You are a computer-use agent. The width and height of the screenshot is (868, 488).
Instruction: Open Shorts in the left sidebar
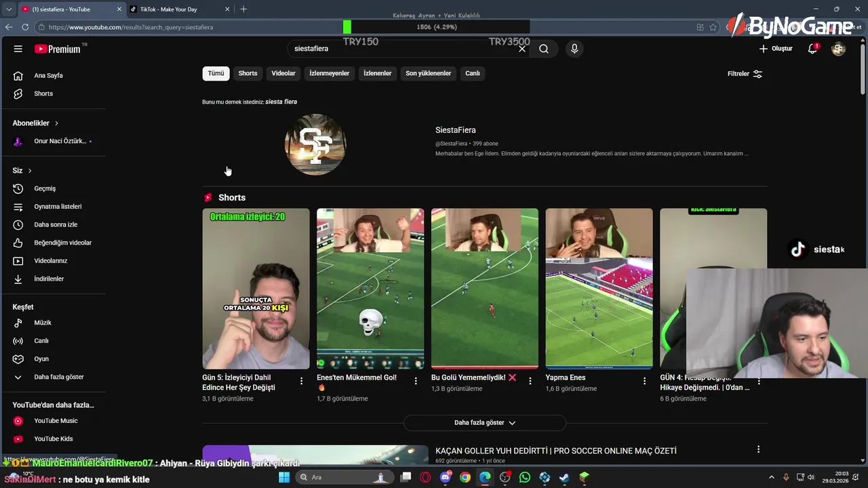(x=54, y=94)
